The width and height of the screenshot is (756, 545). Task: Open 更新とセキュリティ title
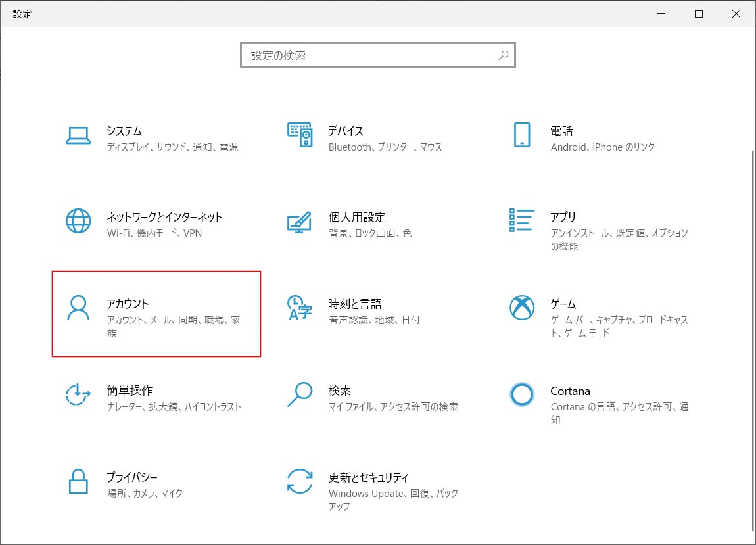click(369, 477)
